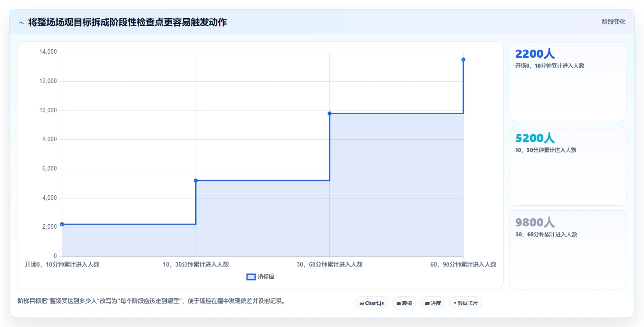Click the 8,000 y-axis tick label
Image resolution: width=644 pixels, height=327 pixels.
click(50, 139)
